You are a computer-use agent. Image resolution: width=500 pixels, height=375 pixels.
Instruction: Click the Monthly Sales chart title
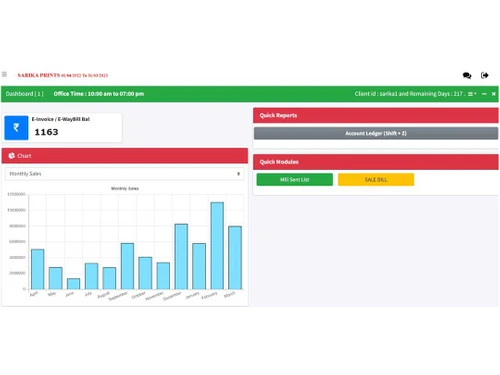pos(125,189)
